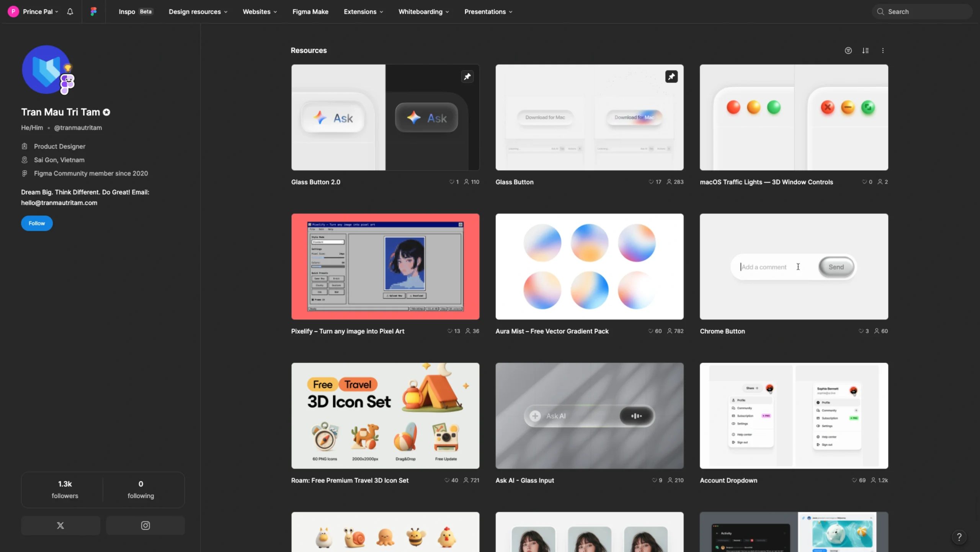The width and height of the screenshot is (980, 552).
Task: Expand the Websites dropdown menu
Action: [x=260, y=11]
